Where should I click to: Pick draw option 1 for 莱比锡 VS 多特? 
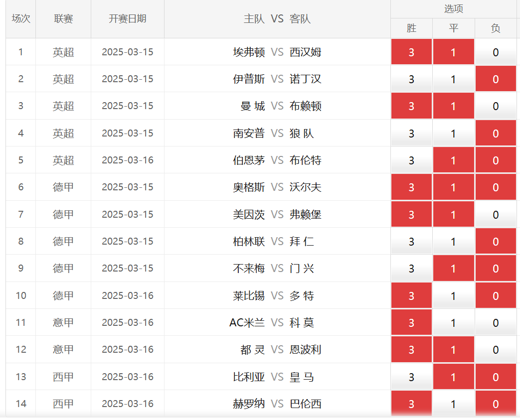tap(453, 295)
